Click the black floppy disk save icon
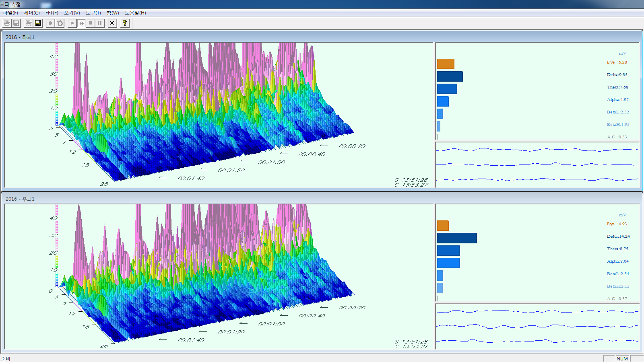Viewport: 644px width, 362px height. click(38, 23)
